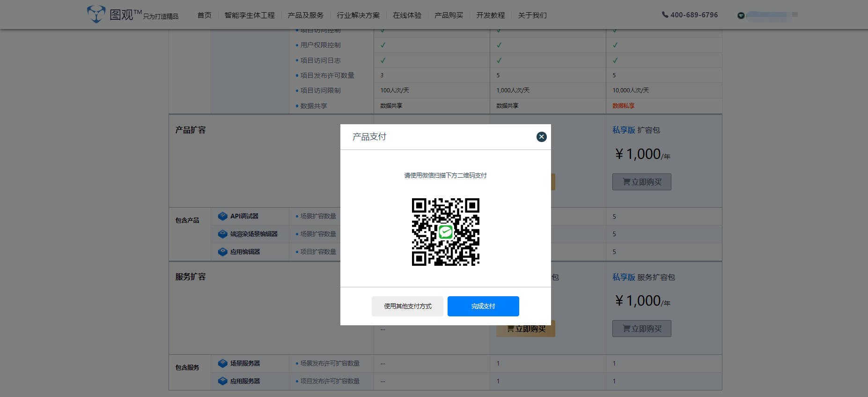Viewport: 868px width, 397px height.
Task: Open 开发教程 menu item
Action: coord(491,15)
